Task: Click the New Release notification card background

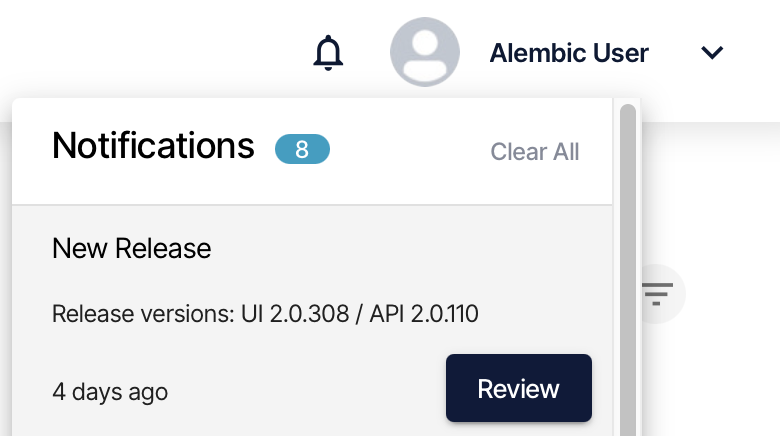Action: click(x=312, y=321)
